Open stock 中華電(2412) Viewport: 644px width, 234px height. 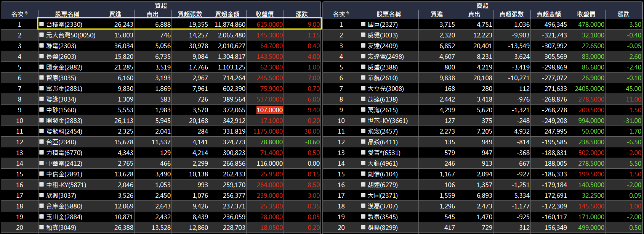click(64, 163)
